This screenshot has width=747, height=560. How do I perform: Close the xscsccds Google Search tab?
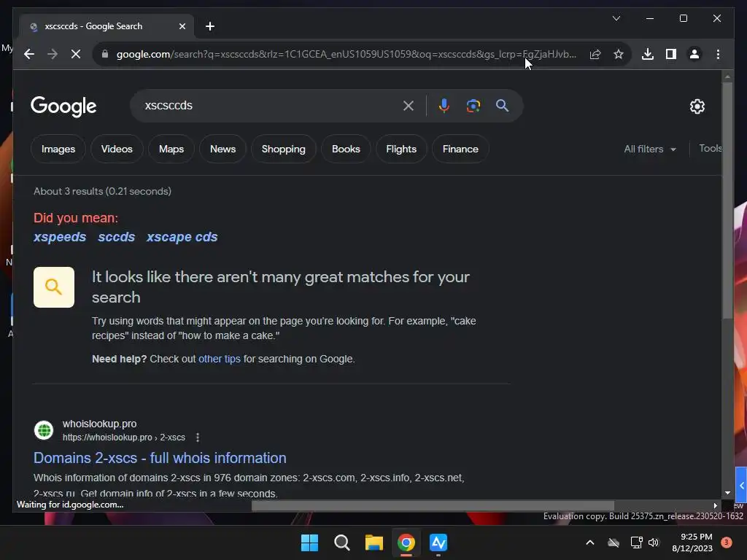pos(182,26)
